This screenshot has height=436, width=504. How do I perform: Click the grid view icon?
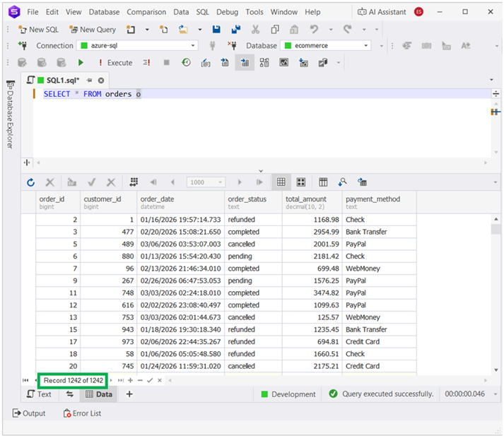tap(281, 182)
